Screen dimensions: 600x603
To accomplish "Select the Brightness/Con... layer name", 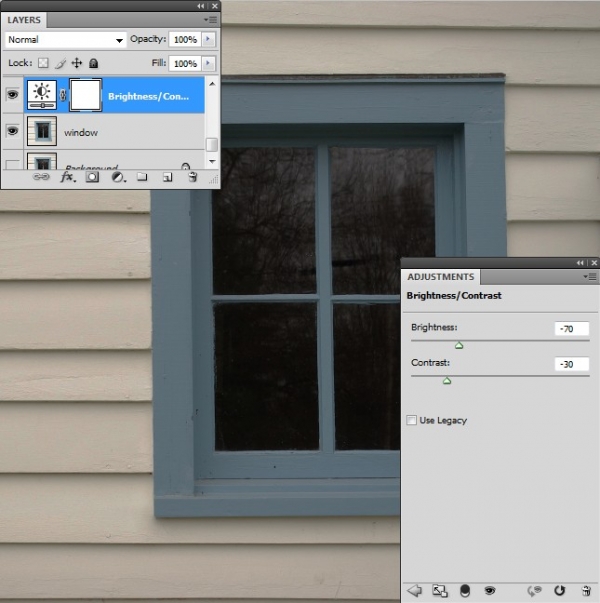I will [148, 96].
